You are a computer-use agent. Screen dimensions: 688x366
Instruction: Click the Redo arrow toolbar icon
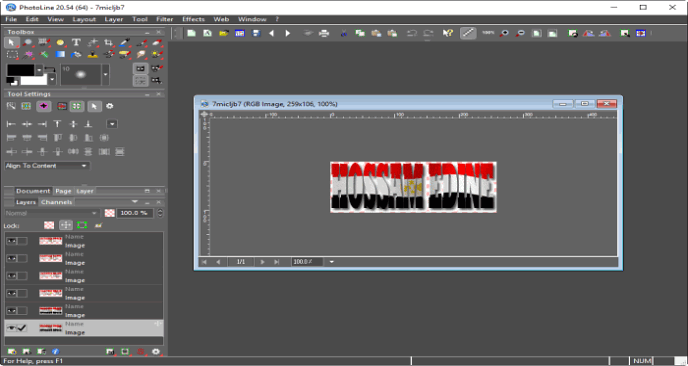tap(428, 33)
